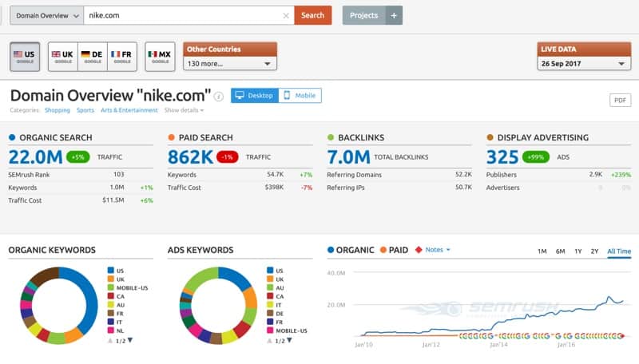Select the 1Y chart range
The height and width of the screenshot is (364, 639).
point(577,251)
